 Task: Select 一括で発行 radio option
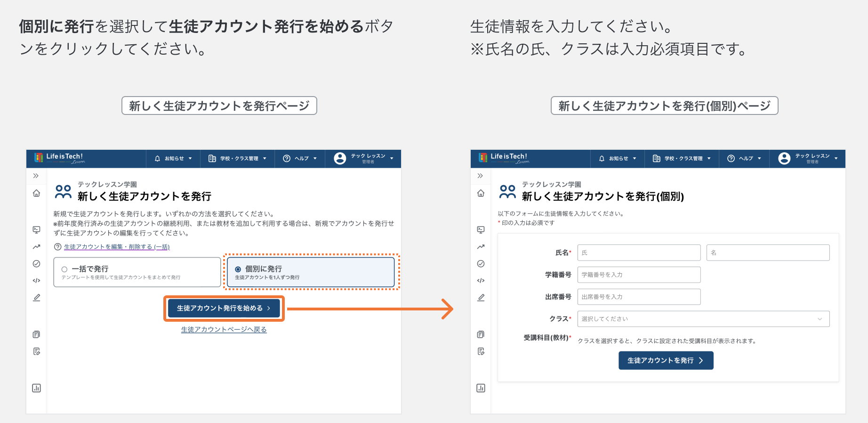pyautogui.click(x=137, y=272)
